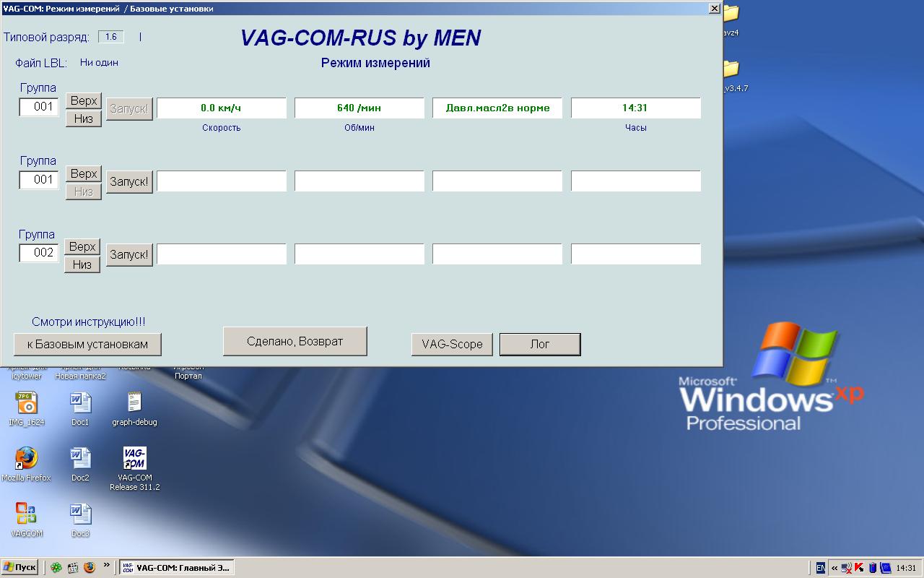The image size is (924, 578).
Task: Click the first Группа number field 001
Action: pos(39,107)
